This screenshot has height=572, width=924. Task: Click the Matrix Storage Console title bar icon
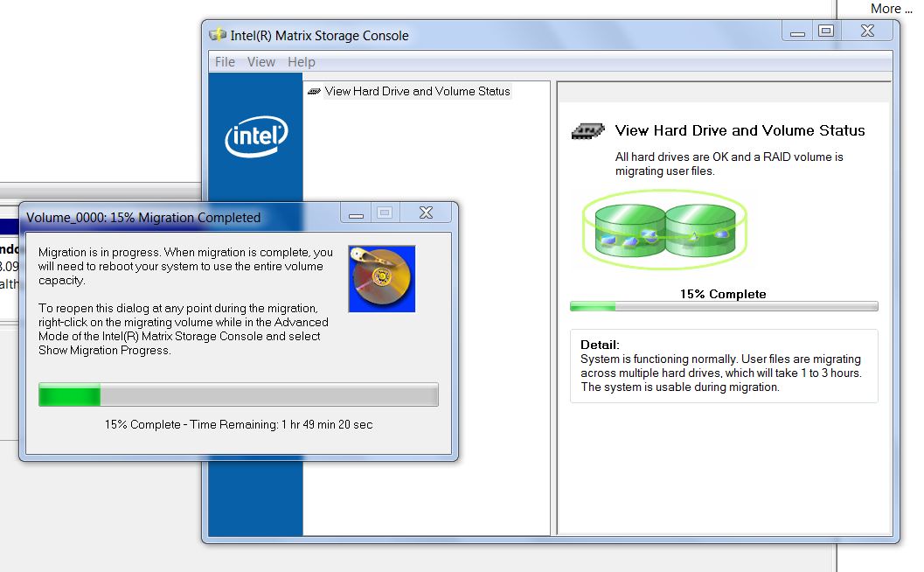218,35
